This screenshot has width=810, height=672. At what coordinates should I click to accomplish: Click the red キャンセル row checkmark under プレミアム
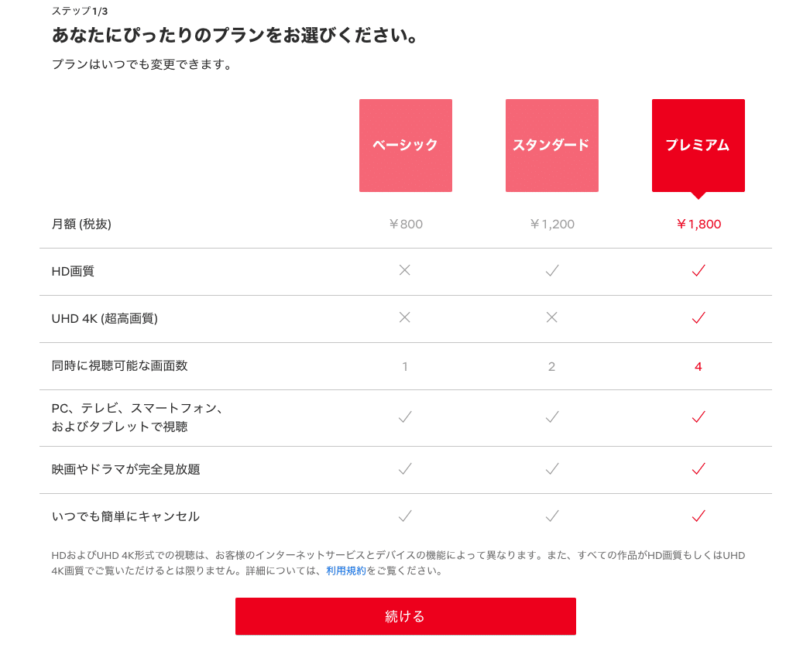click(x=698, y=516)
